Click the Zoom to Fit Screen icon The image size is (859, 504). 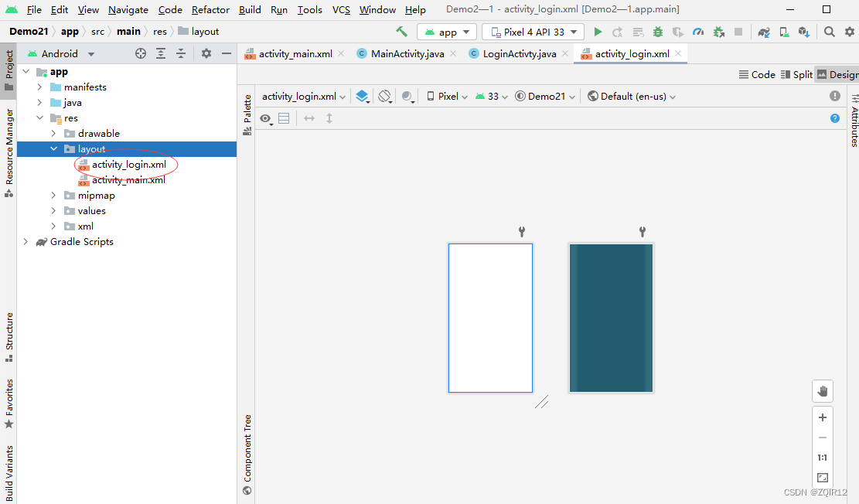tap(823, 478)
